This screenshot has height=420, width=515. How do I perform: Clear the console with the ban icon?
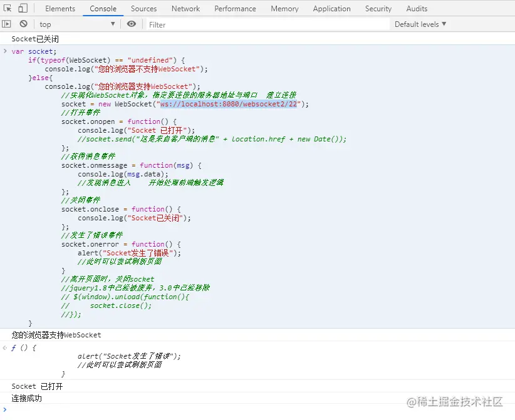click(23, 24)
